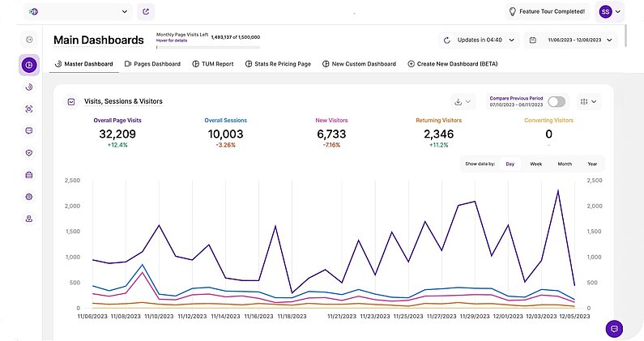Show data by Week
This screenshot has width=644, height=341.
coord(535,164)
